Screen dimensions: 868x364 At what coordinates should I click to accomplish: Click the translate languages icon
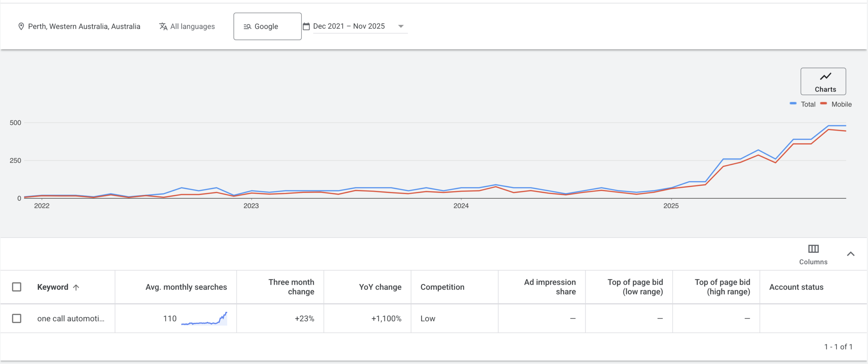click(163, 26)
